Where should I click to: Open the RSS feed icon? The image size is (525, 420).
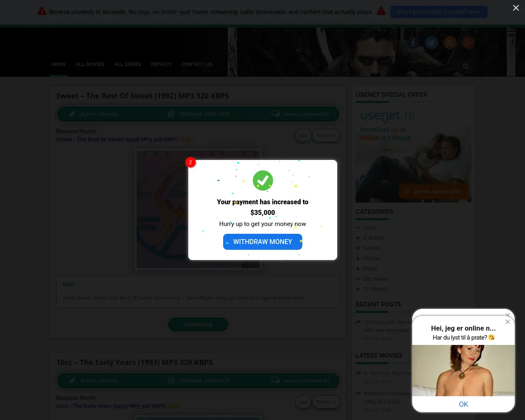tap(450, 43)
